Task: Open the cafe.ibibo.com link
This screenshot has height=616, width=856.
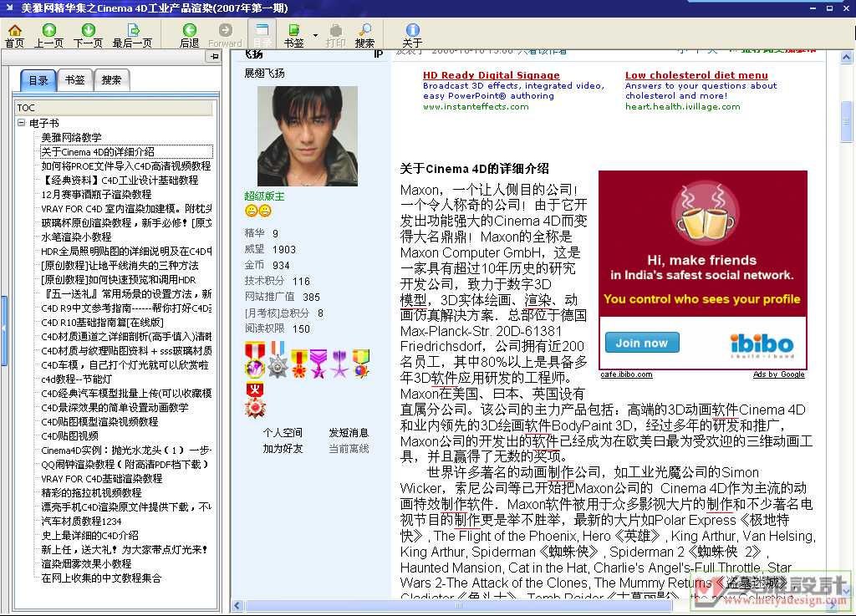Action: (x=626, y=374)
